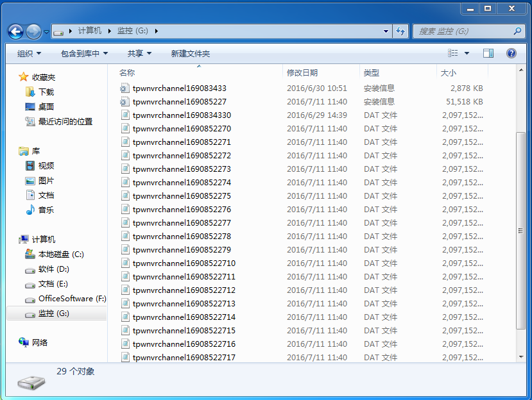532x400 pixels.
Task: Click the Forward navigation arrow button
Action: [x=34, y=31]
